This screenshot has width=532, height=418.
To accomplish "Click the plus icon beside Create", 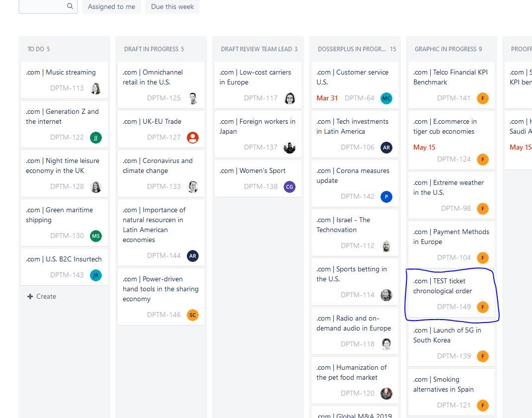I will (30, 296).
